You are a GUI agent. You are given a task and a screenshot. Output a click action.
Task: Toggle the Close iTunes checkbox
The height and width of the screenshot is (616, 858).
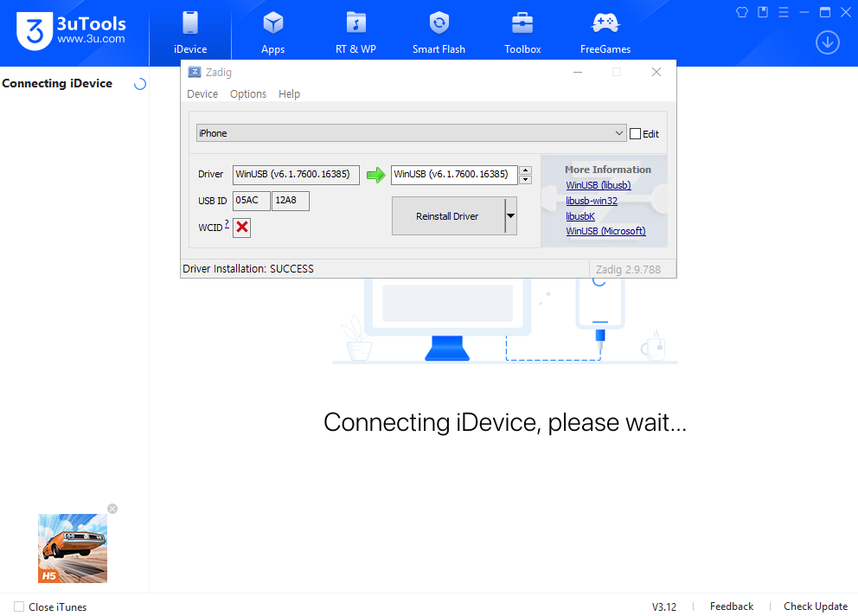pos(19,606)
